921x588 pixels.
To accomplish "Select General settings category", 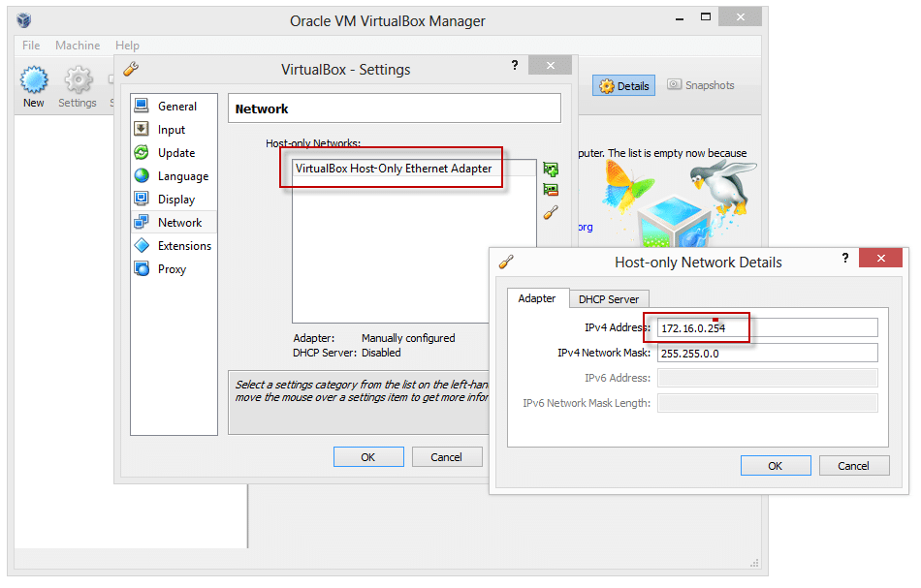I will click(176, 107).
